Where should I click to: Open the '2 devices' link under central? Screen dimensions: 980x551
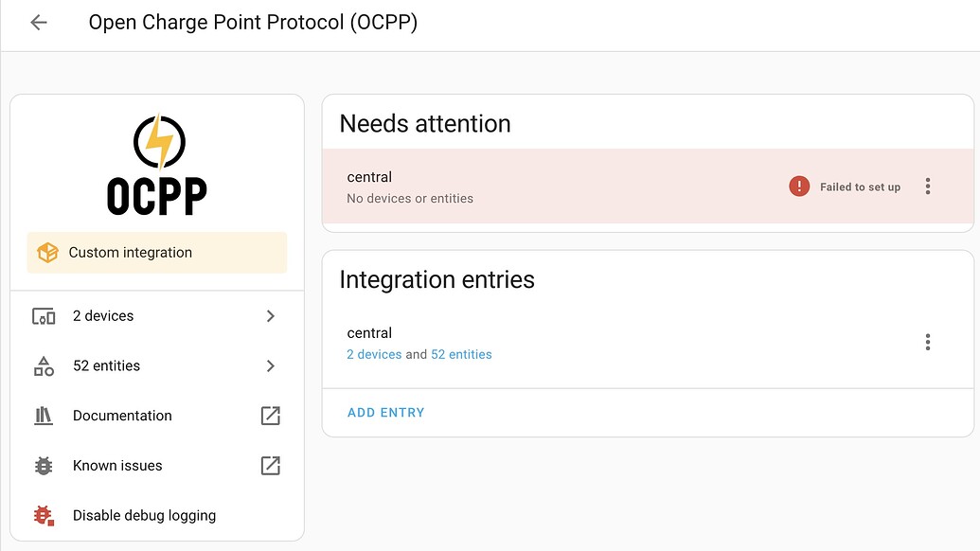click(373, 354)
